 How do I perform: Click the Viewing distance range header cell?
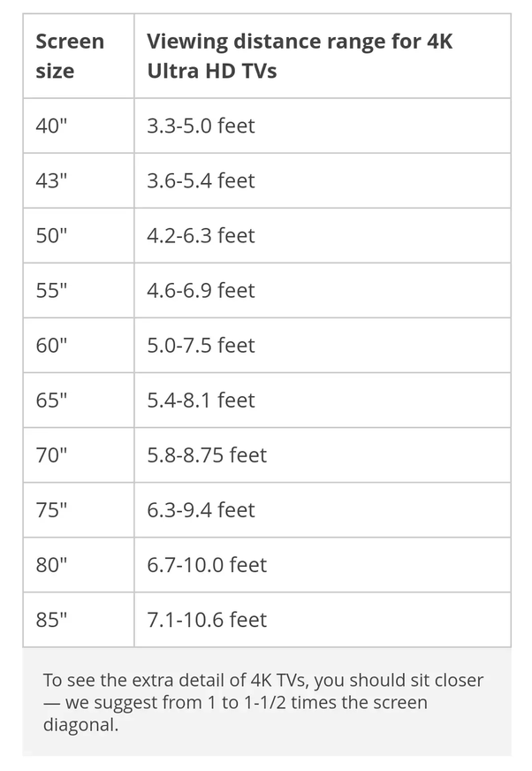click(x=323, y=56)
